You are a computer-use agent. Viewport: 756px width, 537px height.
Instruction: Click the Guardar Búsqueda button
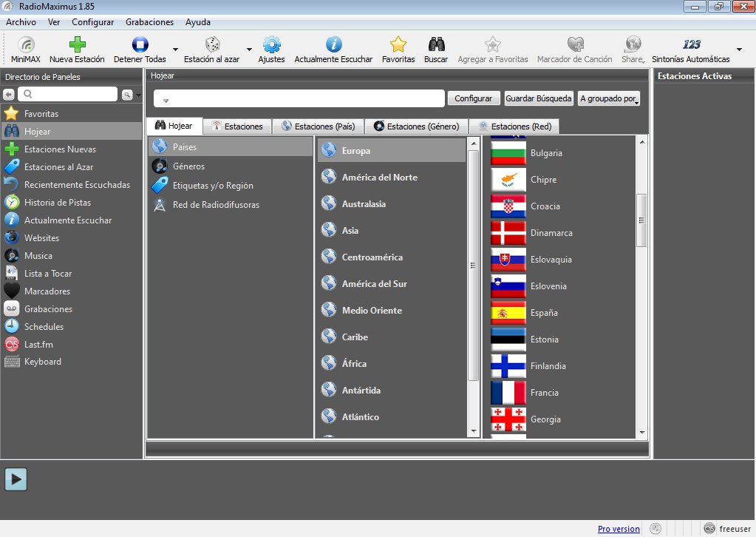click(x=538, y=98)
